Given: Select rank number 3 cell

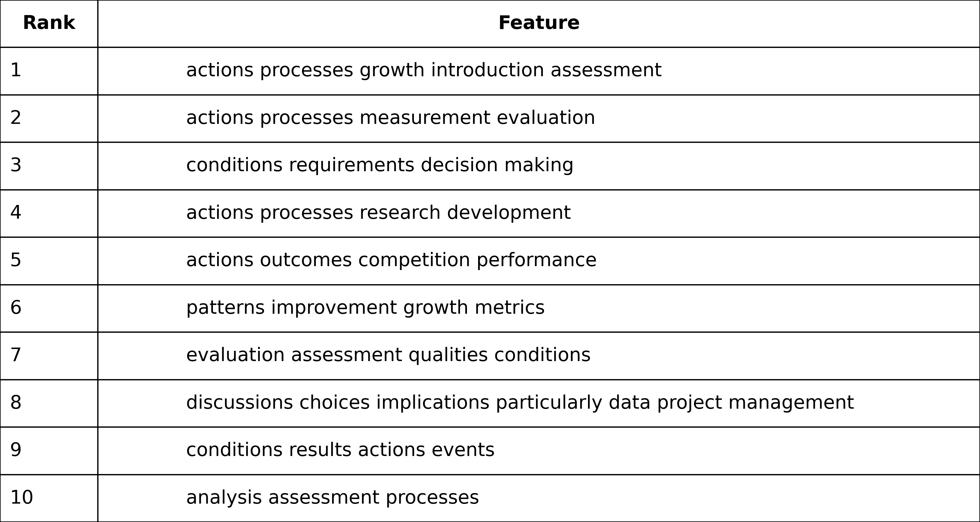Looking at the screenshot, I should click(16, 165).
